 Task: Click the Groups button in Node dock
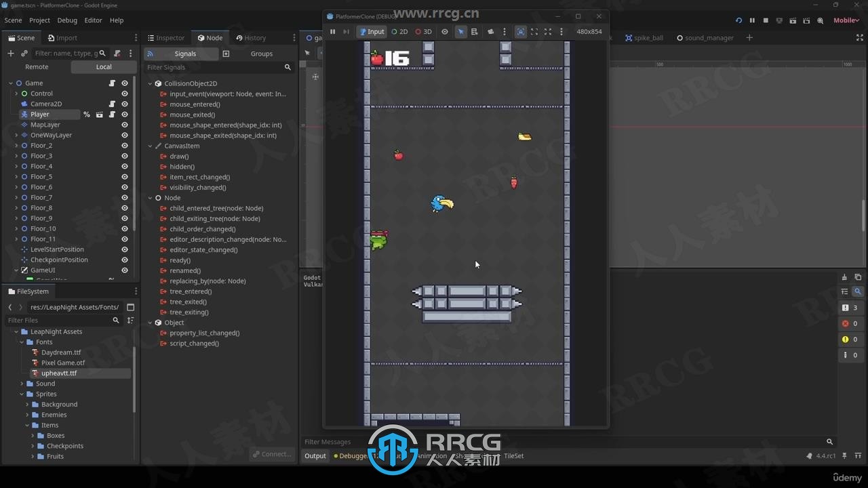point(255,54)
